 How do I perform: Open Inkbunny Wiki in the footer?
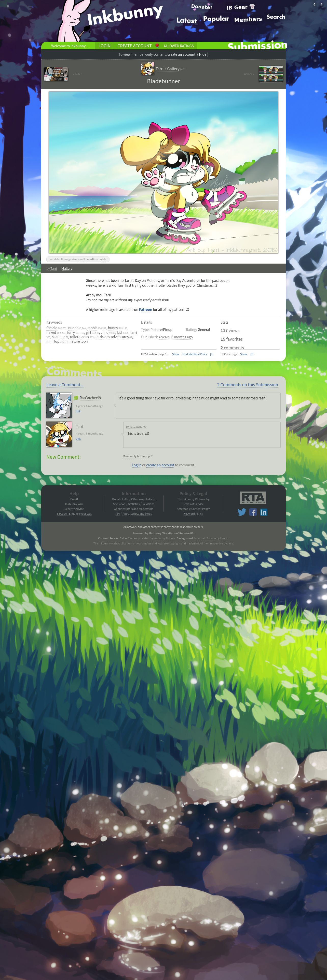74,504
